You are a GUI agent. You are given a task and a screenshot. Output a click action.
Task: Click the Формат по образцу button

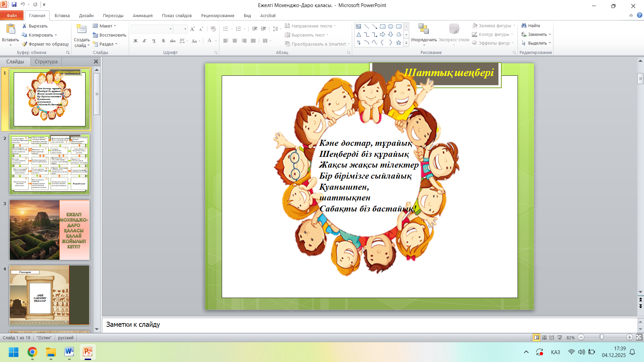[x=46, y=44]
